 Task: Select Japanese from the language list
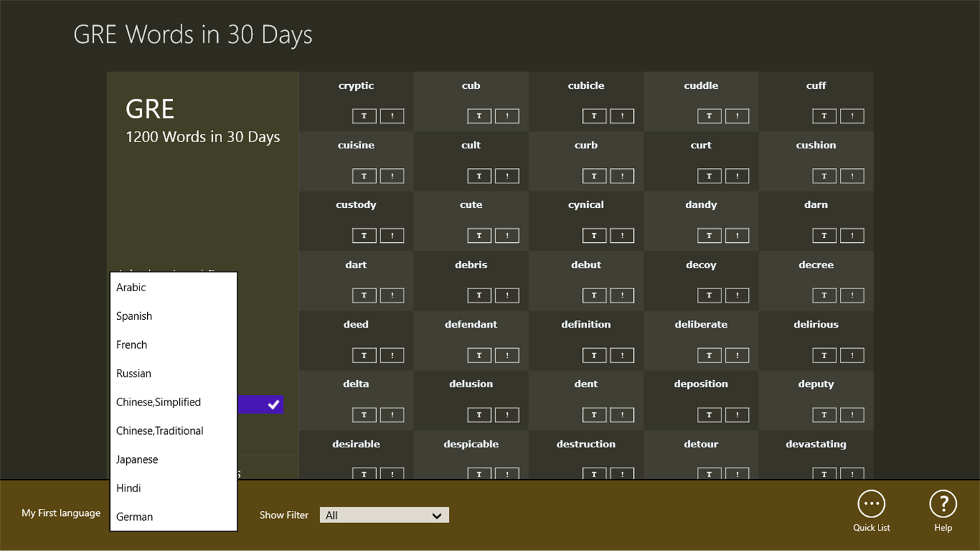pyautogui.click(x=137, y=459)
